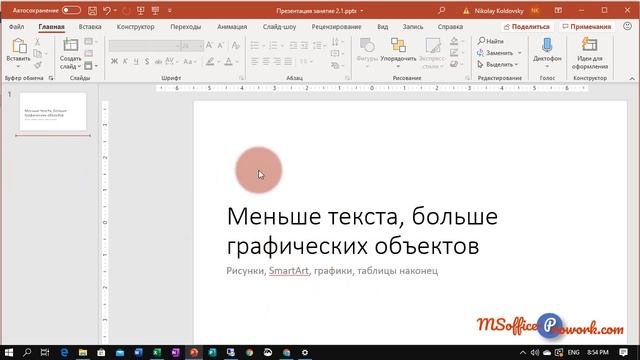The width and height of the screenshot is (640, 360).
Task: Click the Cut scissors icon
Action: click(x=38, y=42)
